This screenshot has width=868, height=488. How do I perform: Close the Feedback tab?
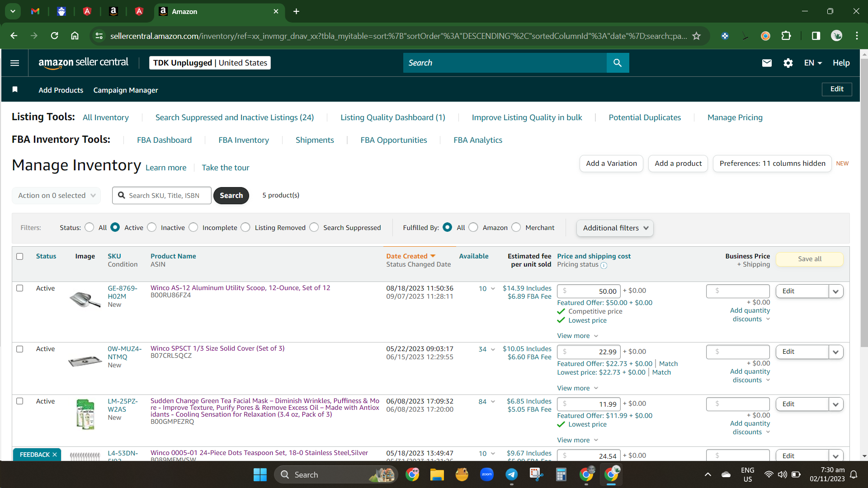click(x=55, y=455)
